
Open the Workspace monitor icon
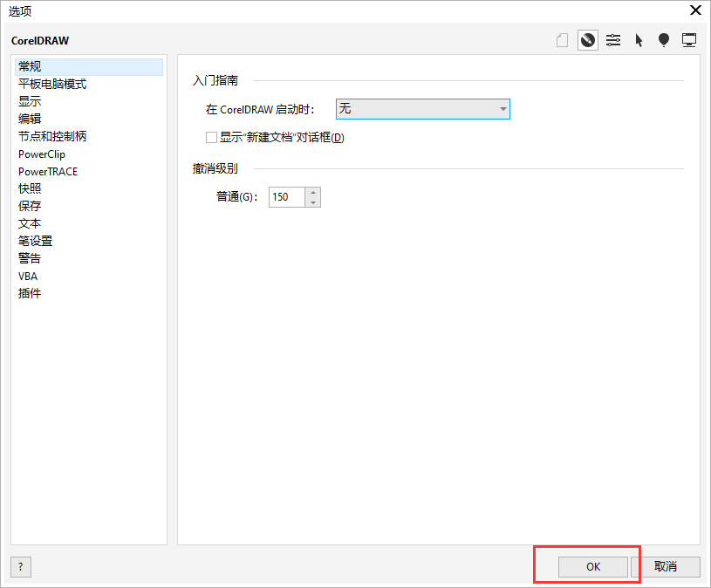(689, 40)
